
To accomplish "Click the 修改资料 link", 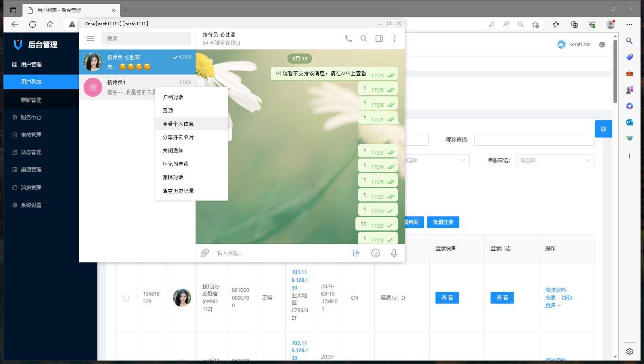I will 555,290.
